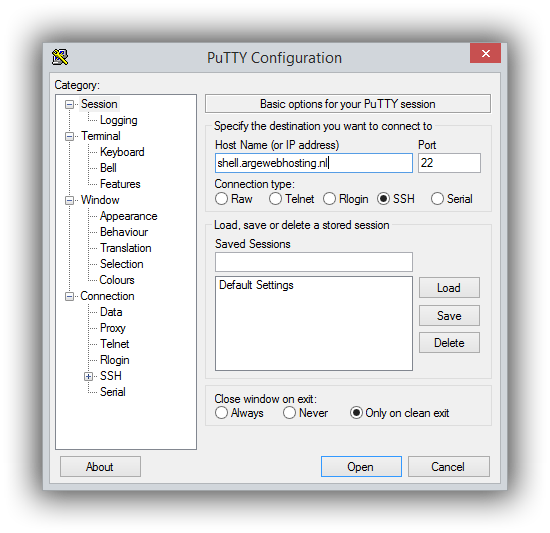550x533 pixels.
Task: Open the Logging category
Action: click(119, 120)
